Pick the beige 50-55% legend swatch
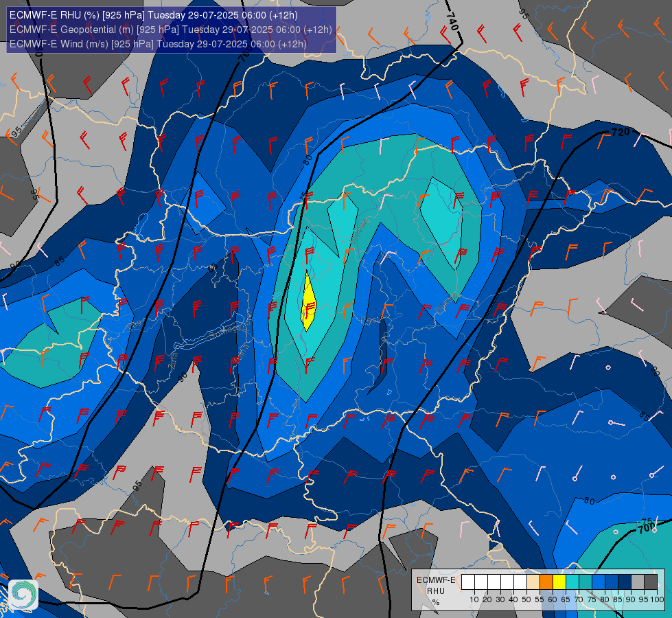The width and height of the screenshot is (672, 618). [x=533, y=582]
